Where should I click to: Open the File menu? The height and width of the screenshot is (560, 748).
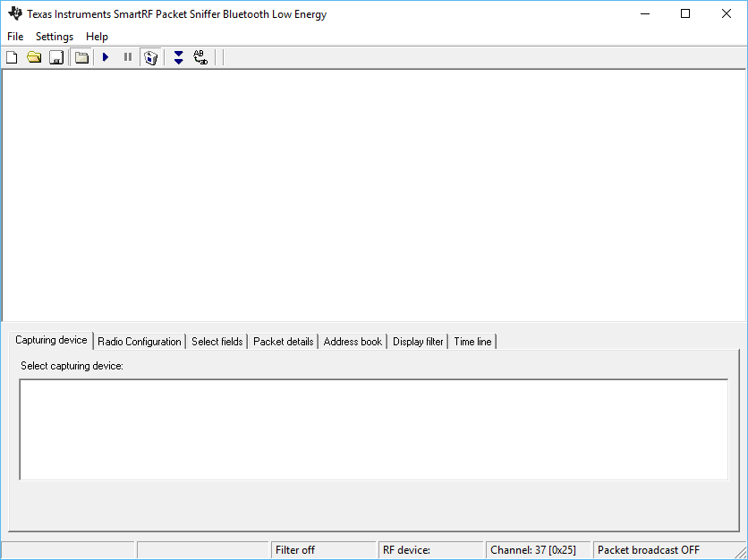15,37
